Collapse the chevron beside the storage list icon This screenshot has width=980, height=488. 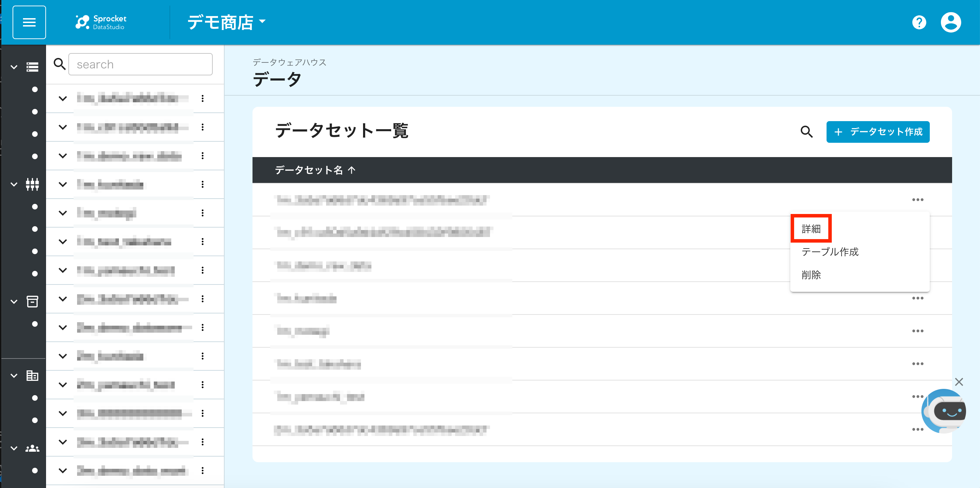click(x=14, y=67)
